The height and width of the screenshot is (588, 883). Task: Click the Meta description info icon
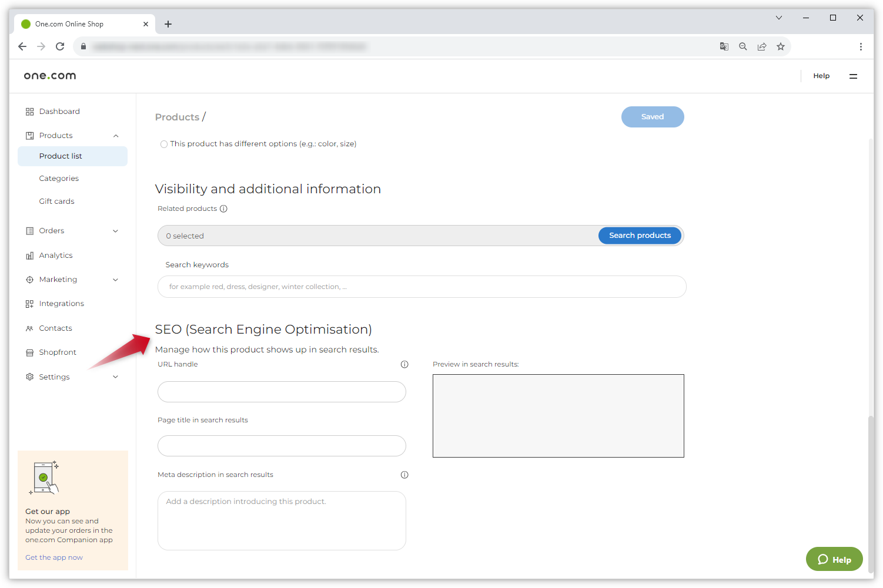click(x=404, y=475)
